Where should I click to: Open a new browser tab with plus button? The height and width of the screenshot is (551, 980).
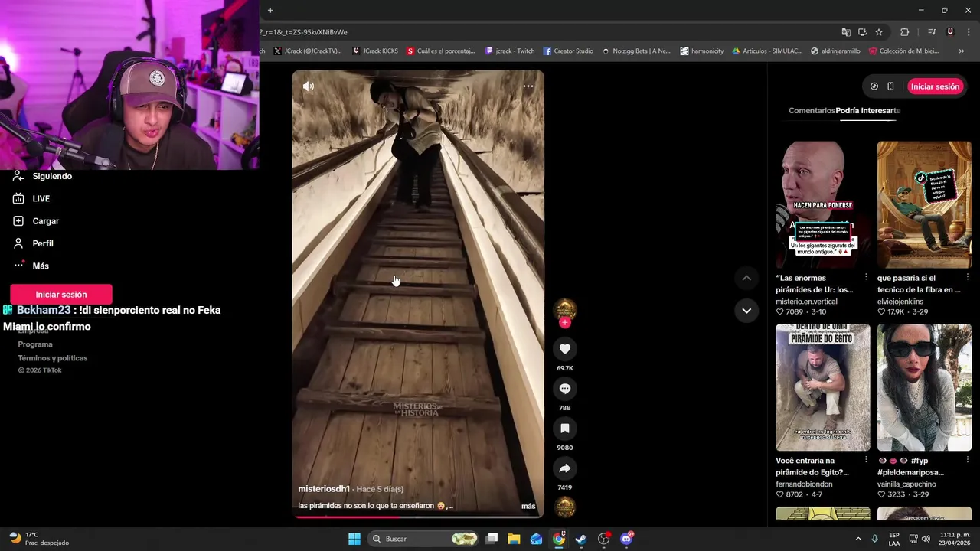click(270, 10)
